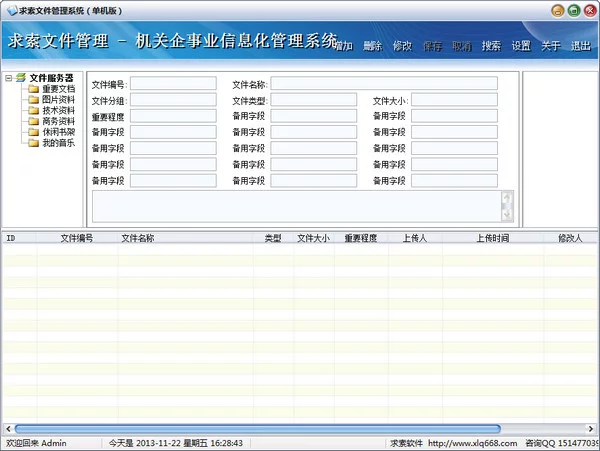The image size is (600, 451).
Task: Close the window with red button
Action: [590, 11]
